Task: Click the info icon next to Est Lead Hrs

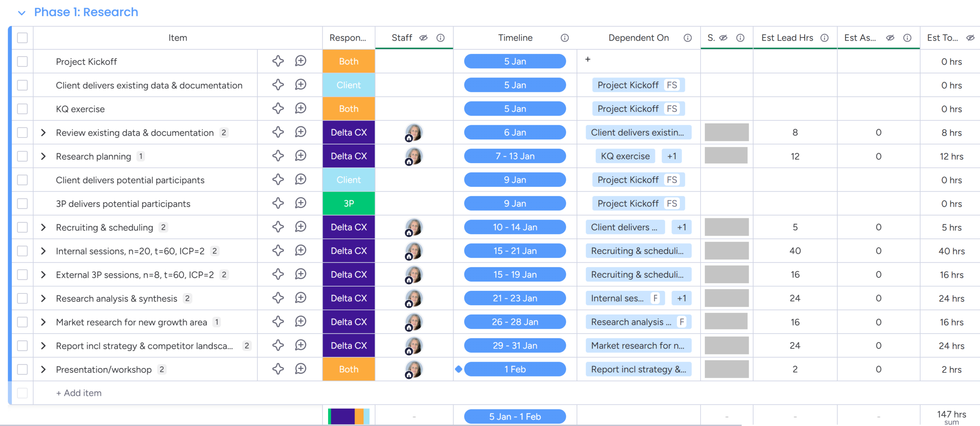Action: coord(825,38)
